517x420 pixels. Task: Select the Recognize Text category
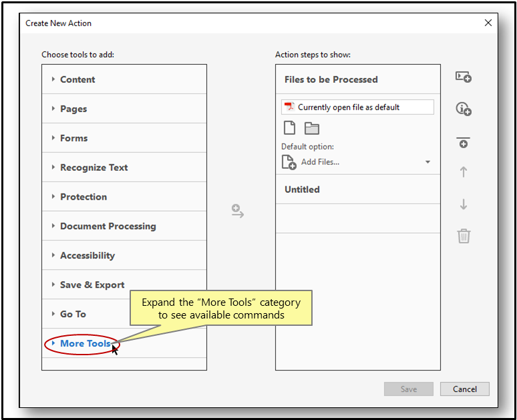click(94, 168)
